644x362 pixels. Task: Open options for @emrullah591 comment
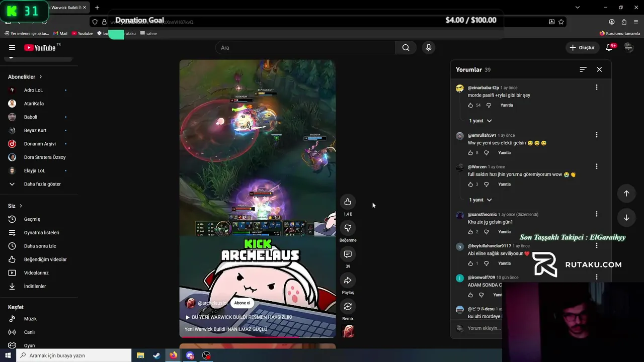[597, 135]
